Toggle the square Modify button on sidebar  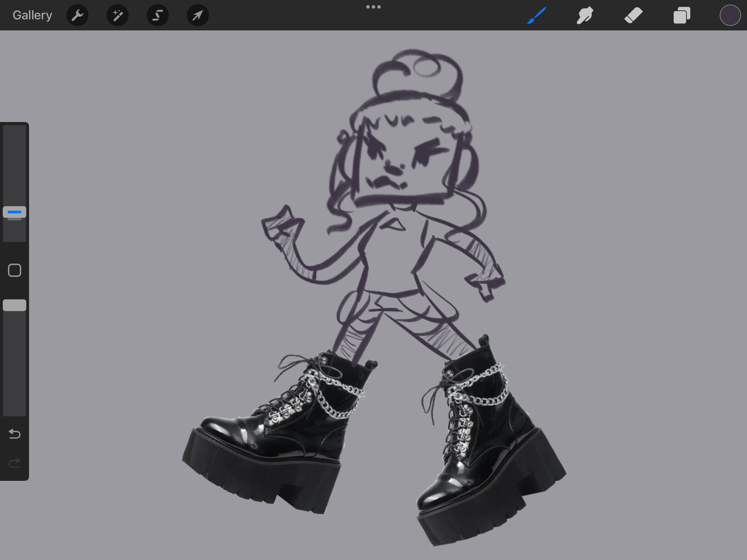(x=15, y=270)
